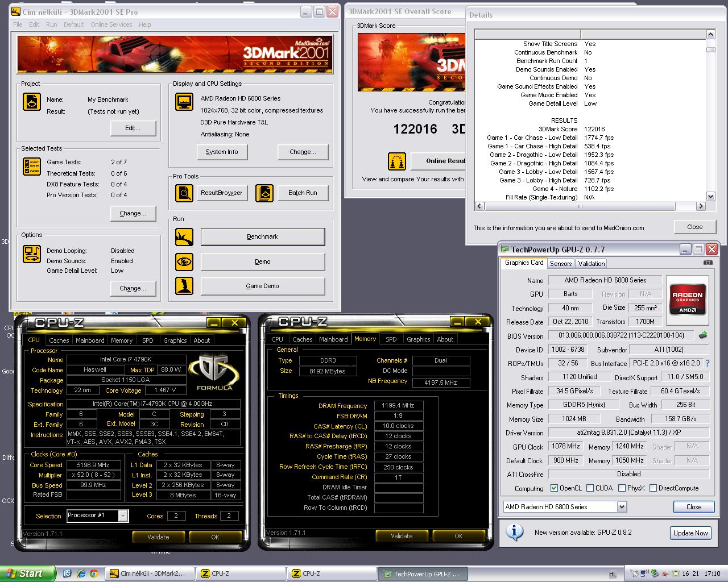
Task: Open the Default menu in 3DMark
Action: click(x=73, y=24)
